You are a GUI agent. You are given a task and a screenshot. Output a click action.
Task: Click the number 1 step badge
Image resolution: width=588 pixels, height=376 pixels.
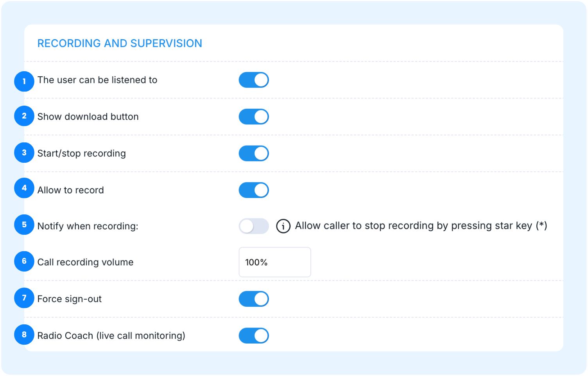[x=24, y=81]
